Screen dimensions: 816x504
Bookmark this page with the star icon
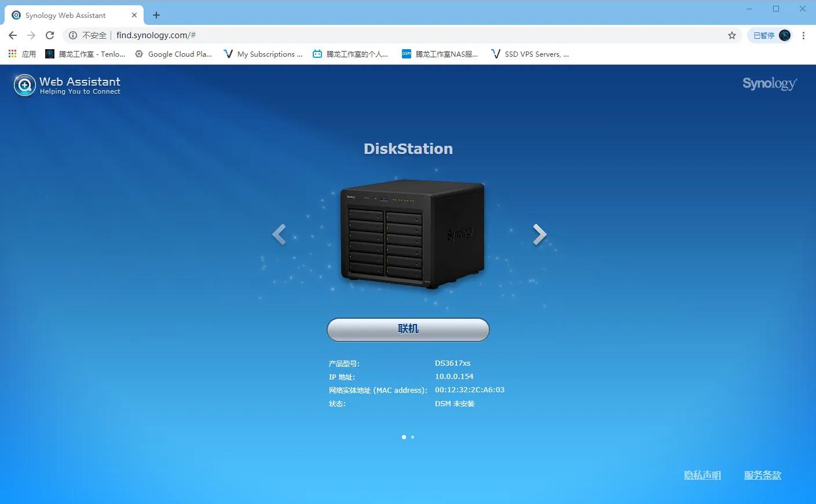click(732, 35)
